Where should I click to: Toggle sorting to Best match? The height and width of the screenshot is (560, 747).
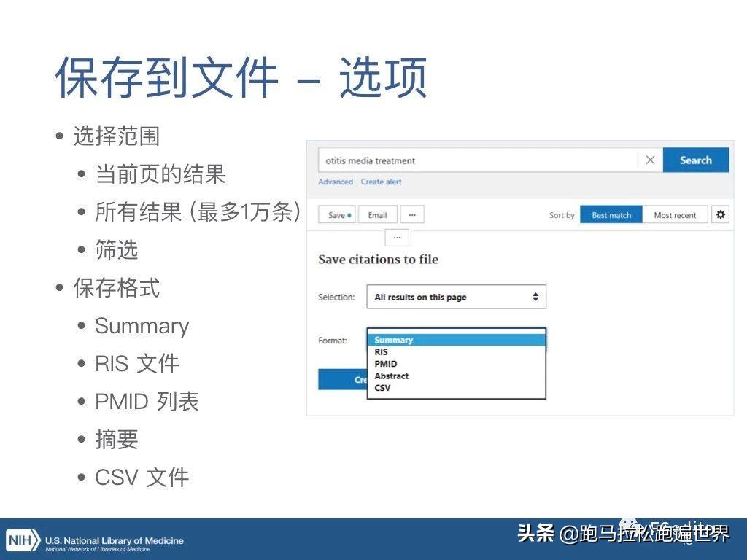point(611,214)
